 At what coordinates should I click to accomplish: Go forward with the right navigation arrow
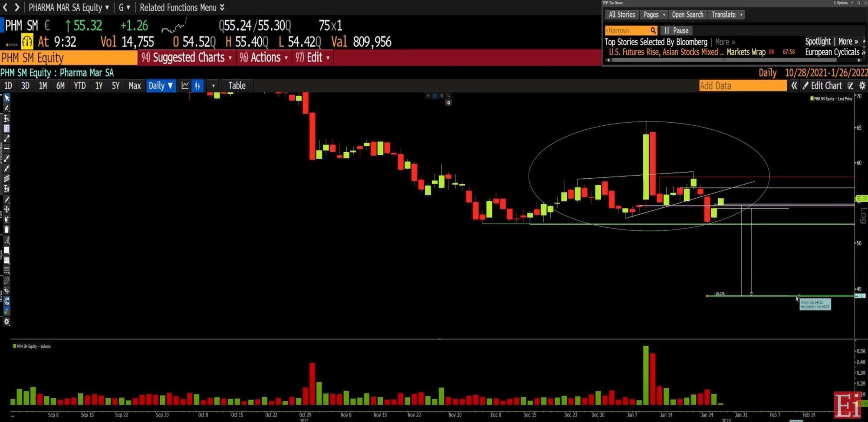point(17,7)
